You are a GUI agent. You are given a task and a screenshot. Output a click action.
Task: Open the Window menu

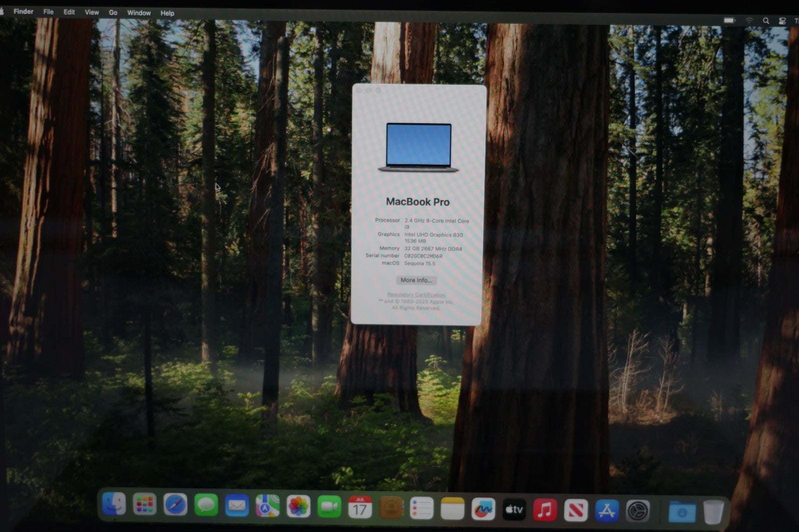(139, 13)
